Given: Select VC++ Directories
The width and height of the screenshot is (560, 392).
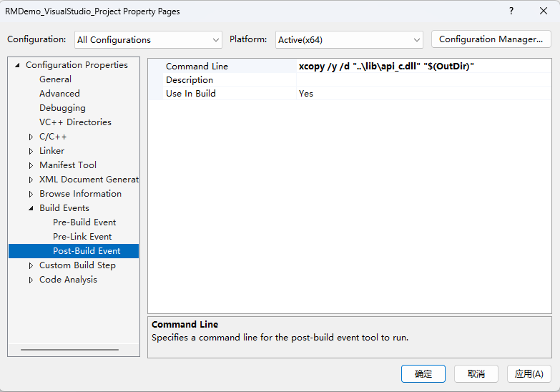Looking at the screenshot, I should coord(75,122).
